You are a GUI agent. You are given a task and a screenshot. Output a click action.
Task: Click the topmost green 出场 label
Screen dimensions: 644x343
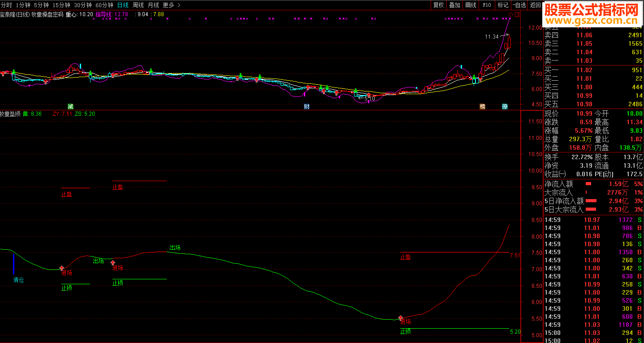coord(175,247)
